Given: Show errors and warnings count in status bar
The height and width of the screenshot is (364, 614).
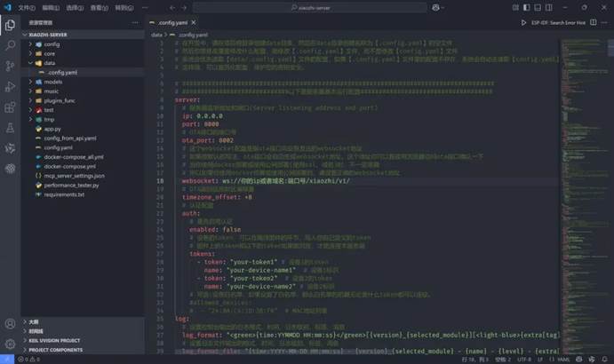Looking at the screenshot, I should coord(29,359).
